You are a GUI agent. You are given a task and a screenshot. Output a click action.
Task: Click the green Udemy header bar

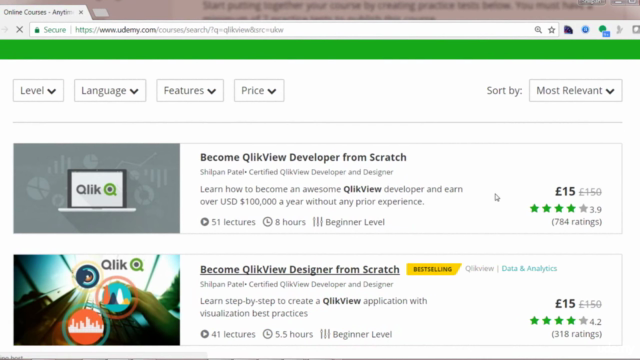coord(320,49)
